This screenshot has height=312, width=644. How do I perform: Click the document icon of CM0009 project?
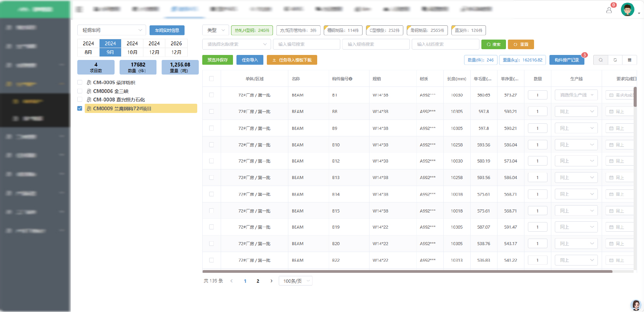point(89,109)
